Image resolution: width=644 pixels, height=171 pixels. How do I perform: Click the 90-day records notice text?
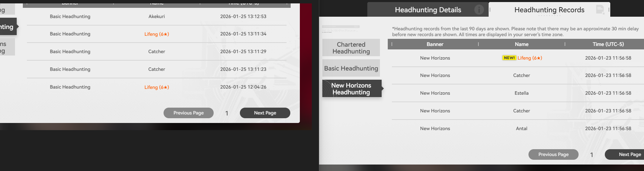515,32
